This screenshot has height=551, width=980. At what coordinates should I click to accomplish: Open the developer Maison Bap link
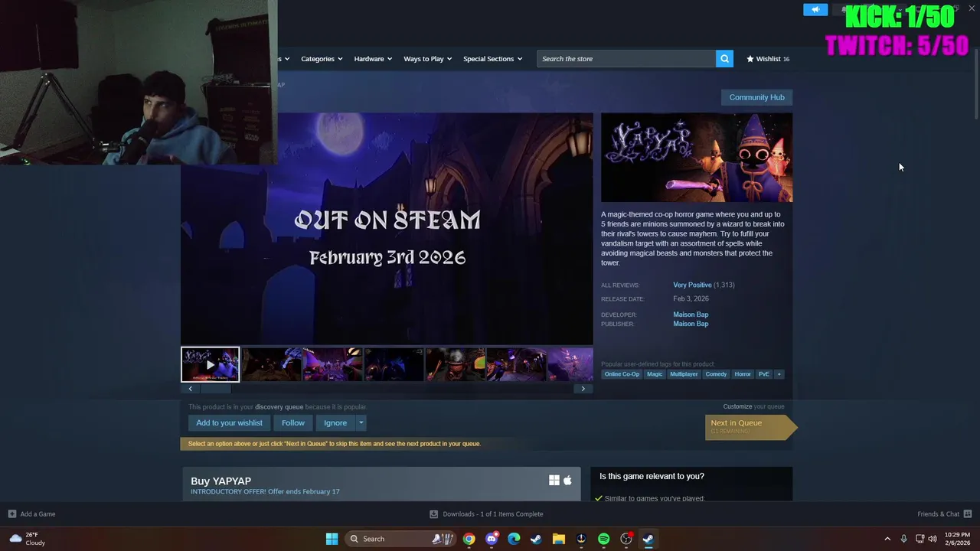tap(691, 315)
